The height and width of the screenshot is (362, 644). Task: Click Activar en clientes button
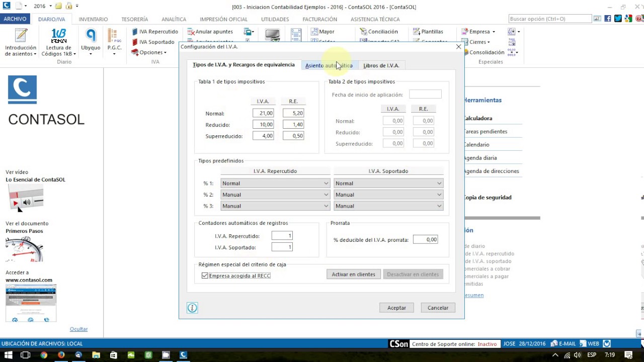[x=354, y=275]
